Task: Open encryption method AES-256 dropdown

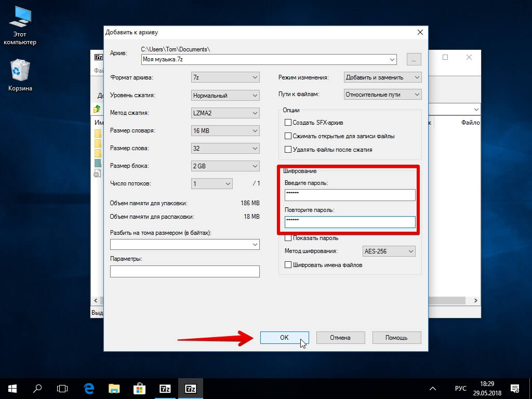Action: click(x=389, y=251)
